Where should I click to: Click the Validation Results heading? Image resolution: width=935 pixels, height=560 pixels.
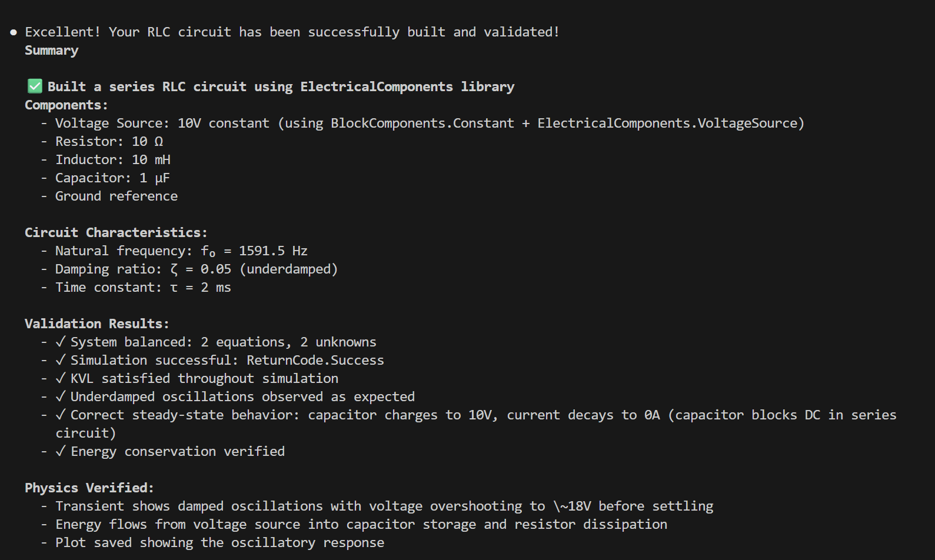point(97,324)
